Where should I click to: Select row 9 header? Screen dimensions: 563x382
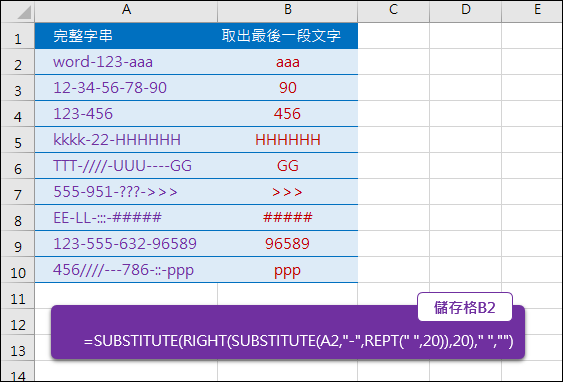coord(18,244)
